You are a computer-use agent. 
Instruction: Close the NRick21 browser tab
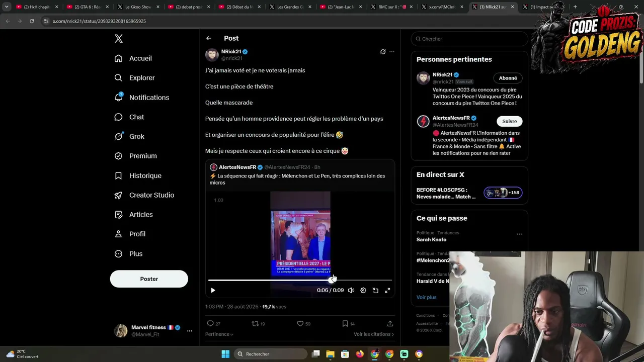tap(512, 7)
